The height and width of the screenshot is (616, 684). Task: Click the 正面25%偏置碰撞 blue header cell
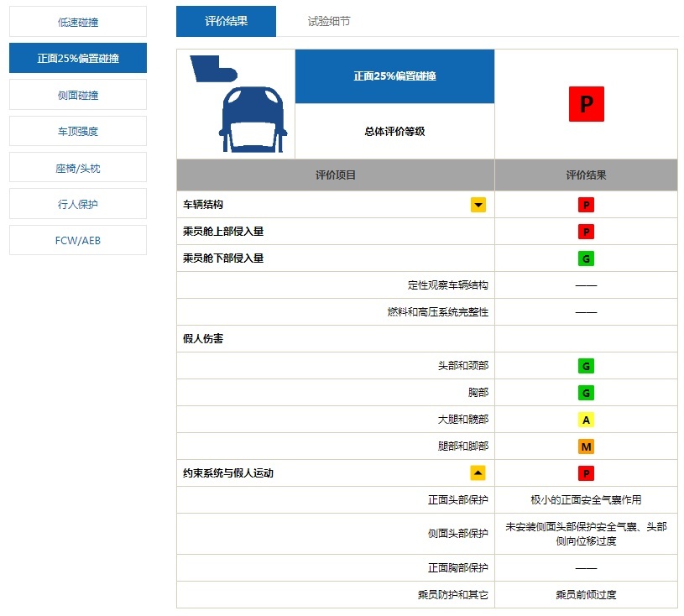394,76
